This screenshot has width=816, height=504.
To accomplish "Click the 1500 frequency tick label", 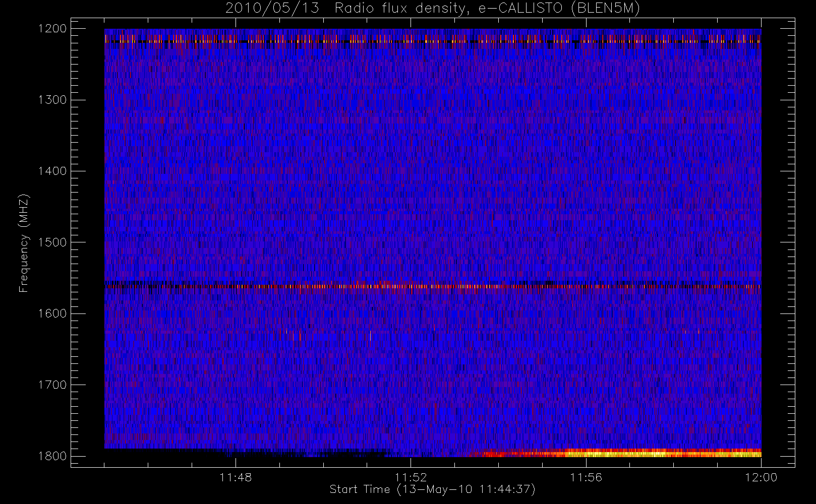I will (52, 242).
